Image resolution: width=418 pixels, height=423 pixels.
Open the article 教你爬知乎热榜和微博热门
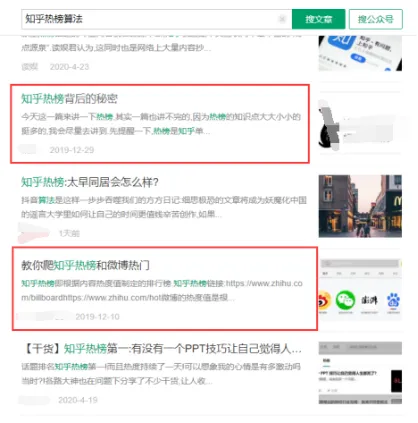85,265
